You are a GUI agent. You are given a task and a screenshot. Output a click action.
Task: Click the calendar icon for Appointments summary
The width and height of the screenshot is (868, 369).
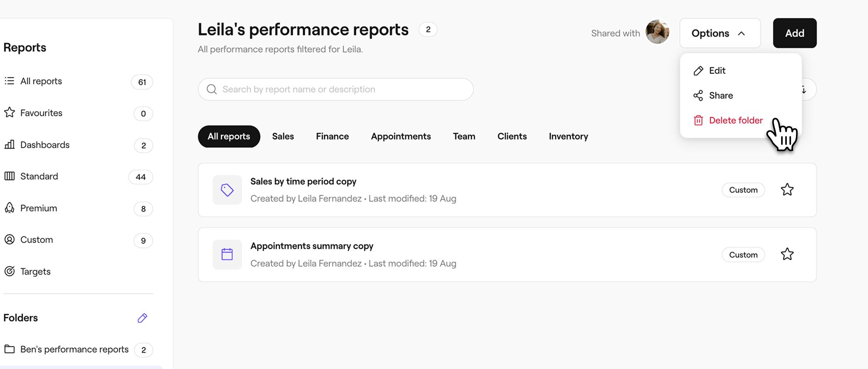pos(227,255)
